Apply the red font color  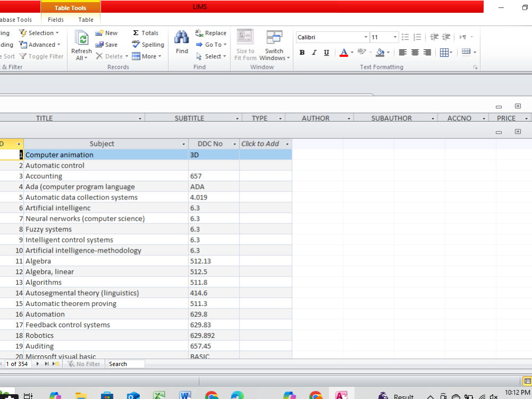(x=344, y=53)
